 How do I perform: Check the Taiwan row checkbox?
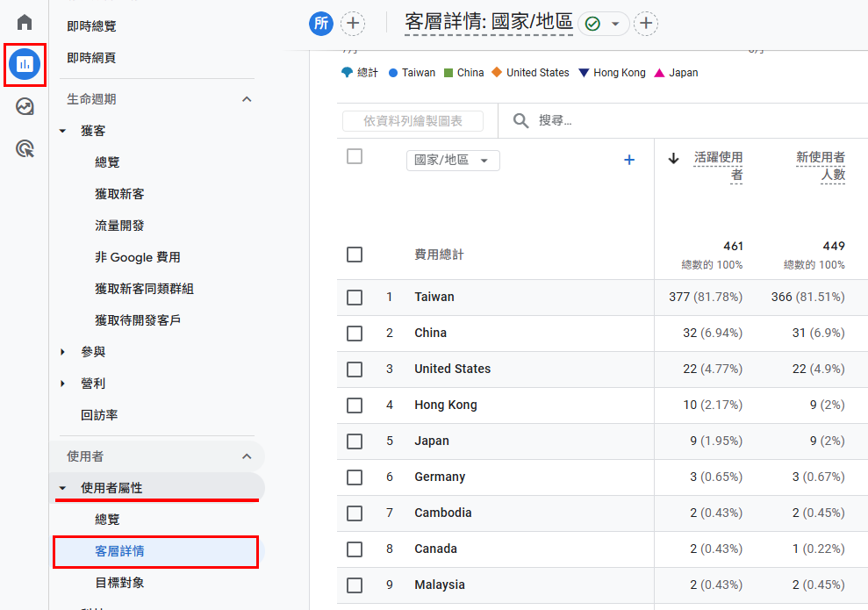(355, 298)
